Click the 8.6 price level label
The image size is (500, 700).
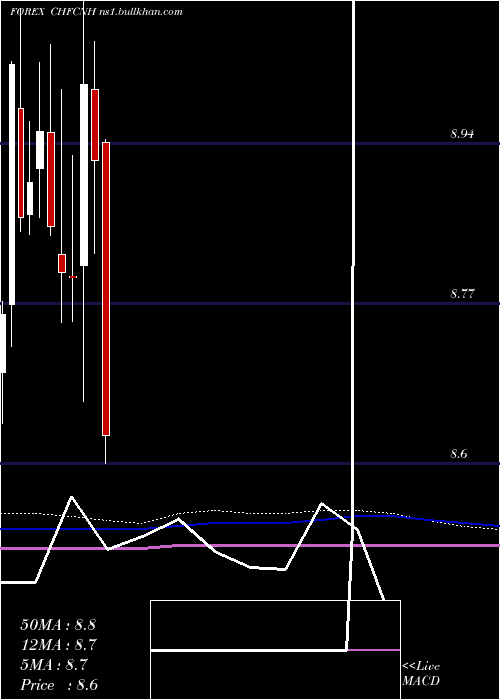click(458, 454)
